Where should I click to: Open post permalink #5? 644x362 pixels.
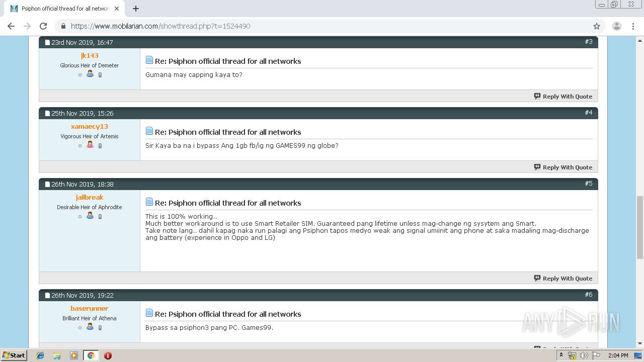click(589, 184)
